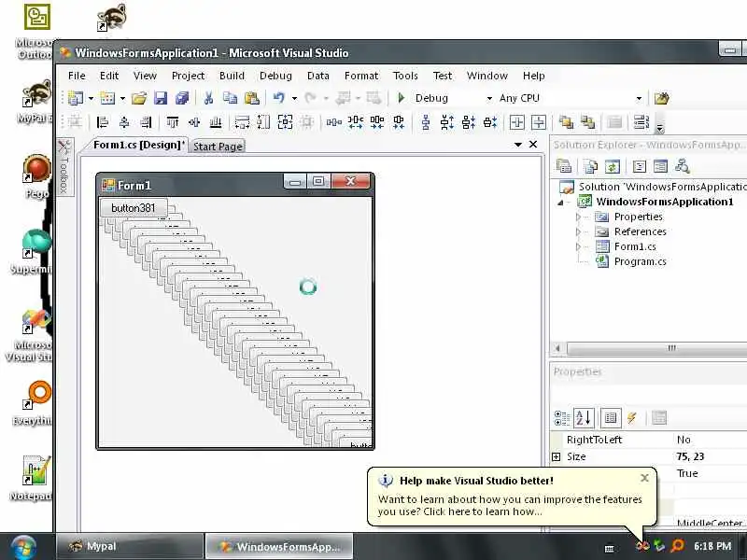Image resolution: width=747 pixels, height=560 pixels.
Task: Click the Bring to Front icon
Action: (566, 122)
